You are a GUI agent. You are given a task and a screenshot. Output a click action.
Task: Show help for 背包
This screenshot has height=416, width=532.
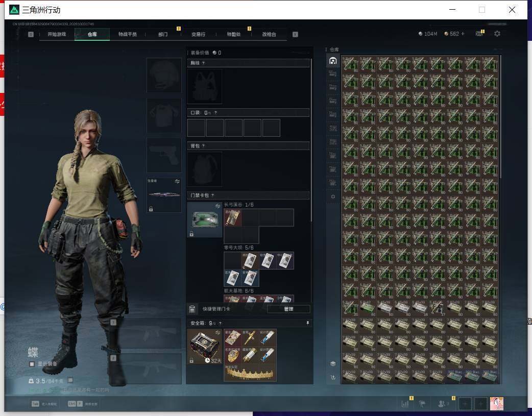203,146
